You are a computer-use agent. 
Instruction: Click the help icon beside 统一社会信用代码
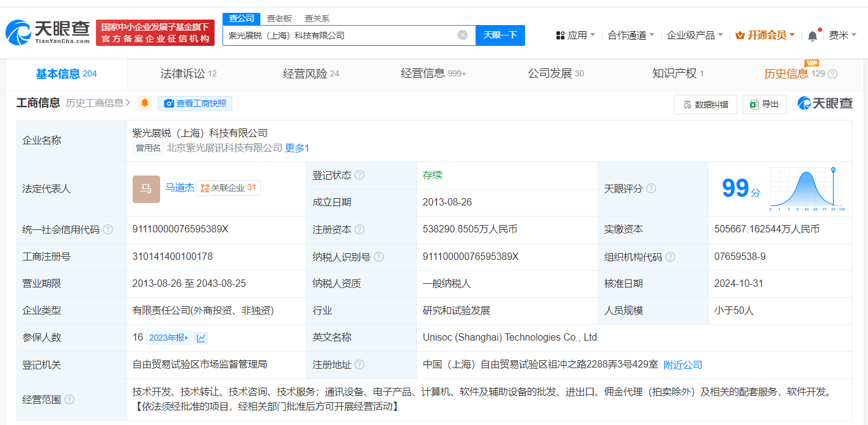coord(108,229)
